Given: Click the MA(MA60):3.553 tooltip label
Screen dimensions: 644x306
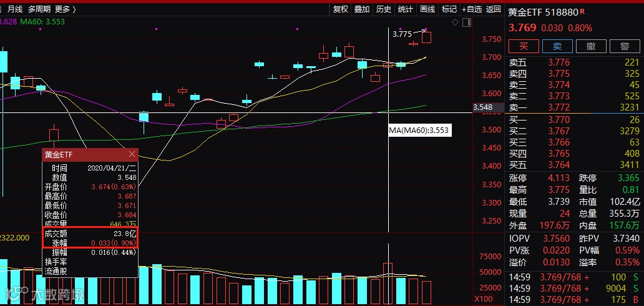Looking at the screenshot, I should (x=419, y=131).
